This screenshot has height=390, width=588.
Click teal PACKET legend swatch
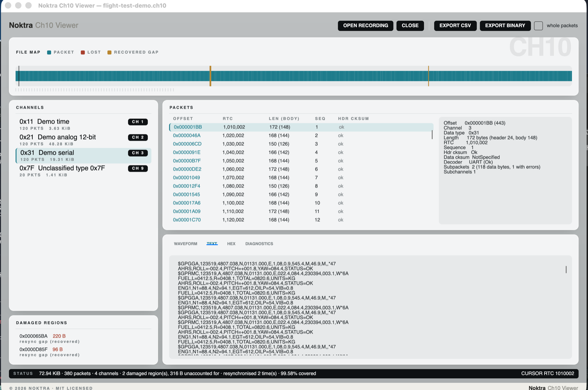(x=49, y=52)
